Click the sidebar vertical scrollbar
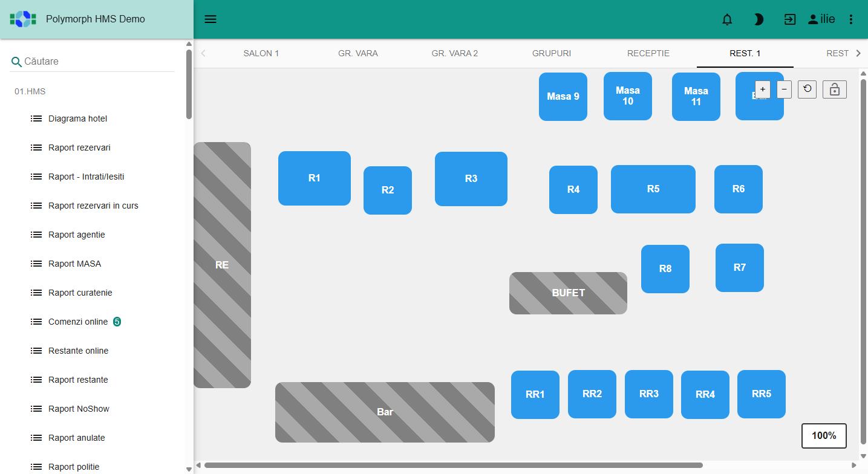This screenshot has height=474, width=868. point(189,84)
